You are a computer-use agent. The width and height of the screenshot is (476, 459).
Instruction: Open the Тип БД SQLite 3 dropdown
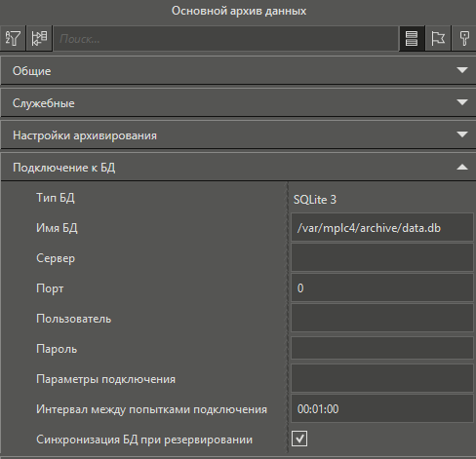(382, 199)
